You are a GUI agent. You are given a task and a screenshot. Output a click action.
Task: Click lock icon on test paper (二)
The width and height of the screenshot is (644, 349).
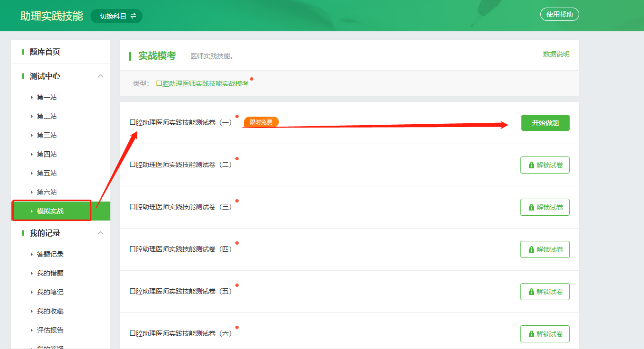pos(531,165)
